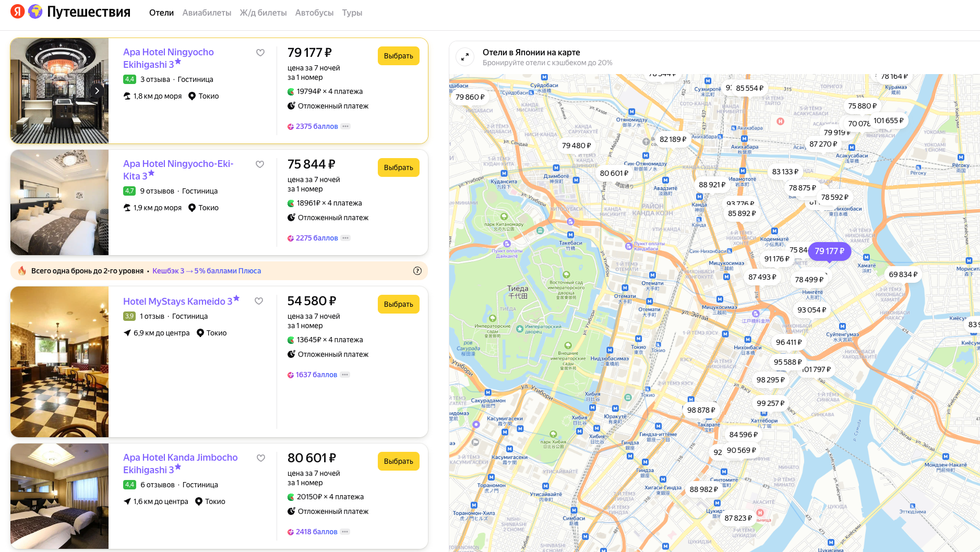
Task: Save Apa Hotel Kanda Jimbocho to favorites
Action: coord(261,458)
